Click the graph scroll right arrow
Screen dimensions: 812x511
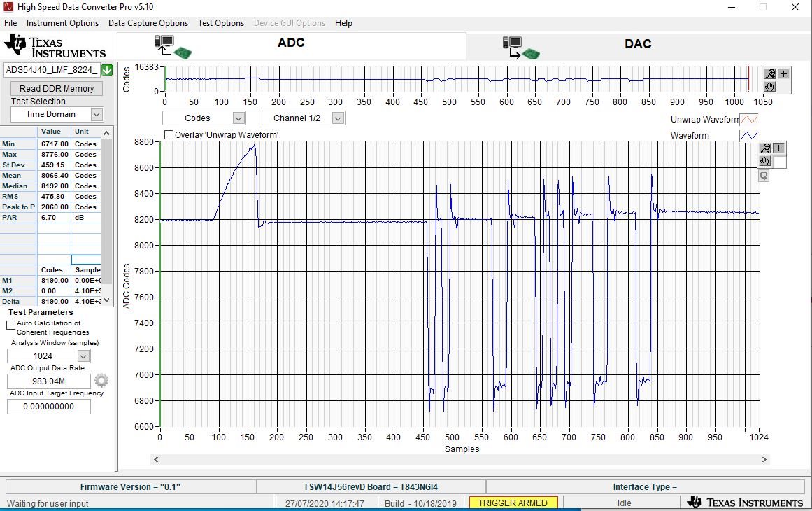pos(764,459)
